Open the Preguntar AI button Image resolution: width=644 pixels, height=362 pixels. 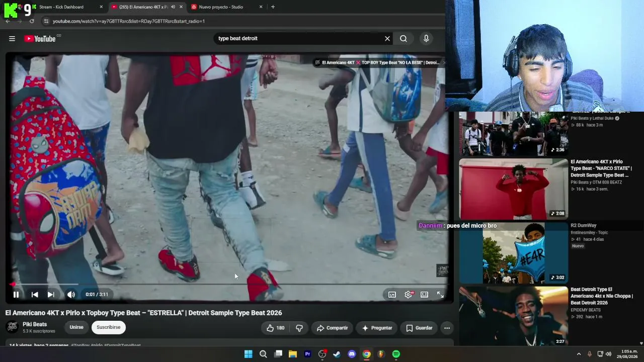pyautogui.click(x=377, y=328)
